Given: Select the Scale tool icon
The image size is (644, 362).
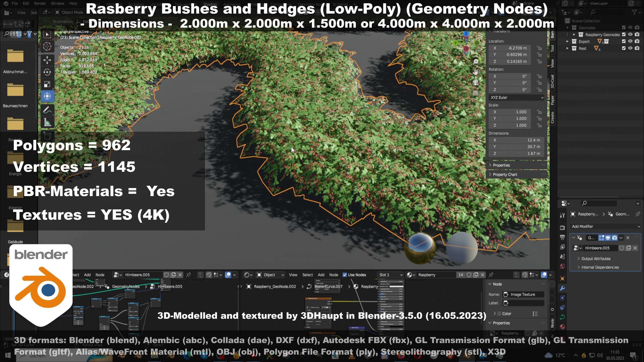Looking at the screenshot, I should 47,84.
